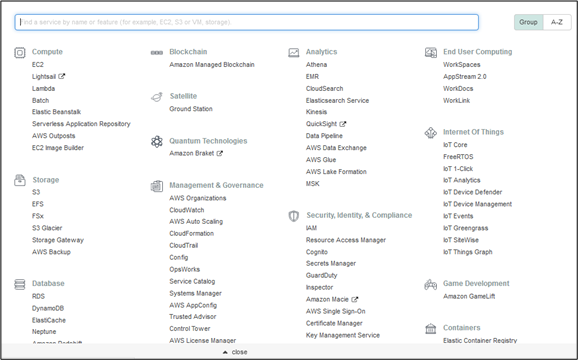Open Systems Manager

[x=195, y=293]
